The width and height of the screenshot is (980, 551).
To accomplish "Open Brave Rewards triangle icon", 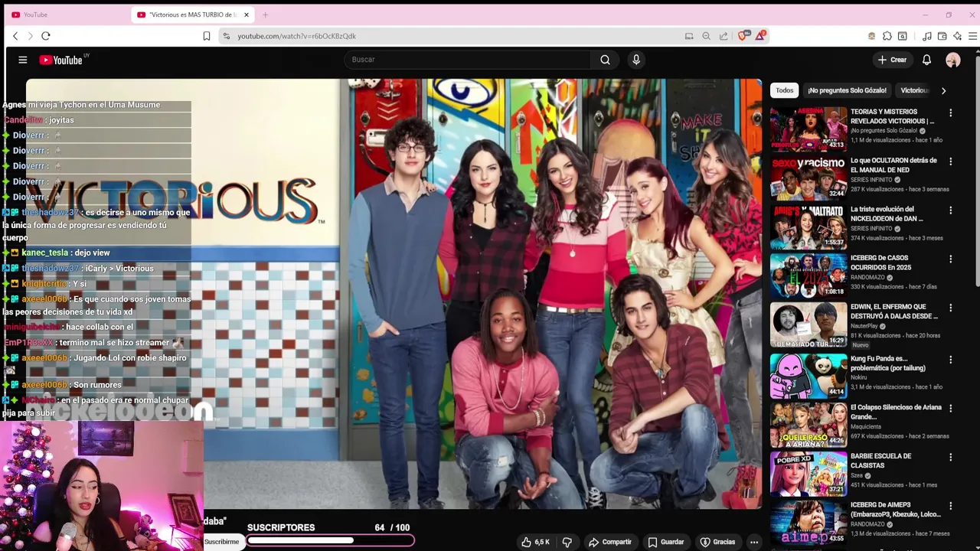I will pyautogui.click(x=760, y=36).
